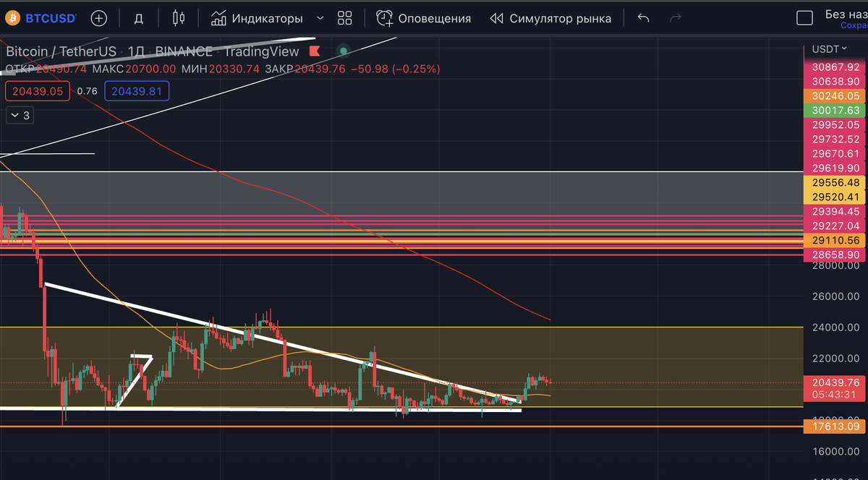Toggle the green data status dot
Image resolution: width=868 pixels, height=480 pixels.
point(343,51)
